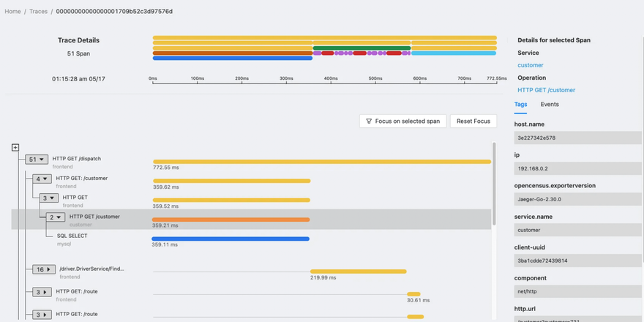Collapse the 3-span HTTP GET frontend node

click(48, 198)
